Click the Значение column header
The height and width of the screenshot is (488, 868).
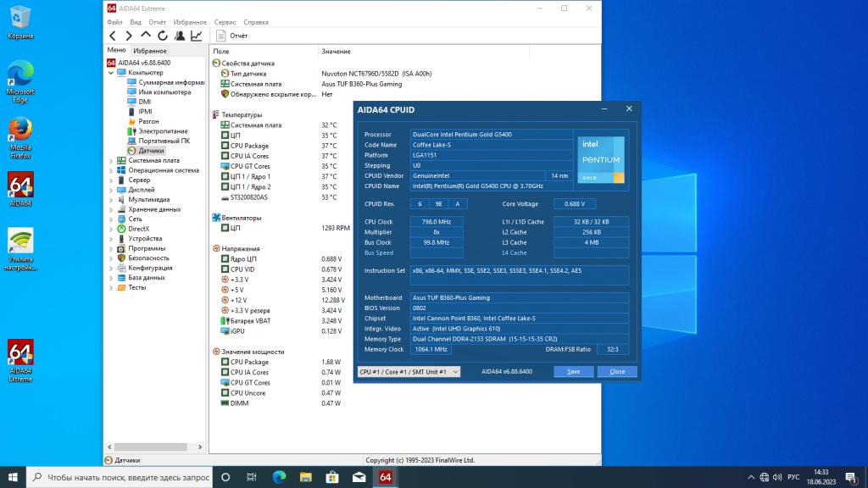[x=336, y=52]
